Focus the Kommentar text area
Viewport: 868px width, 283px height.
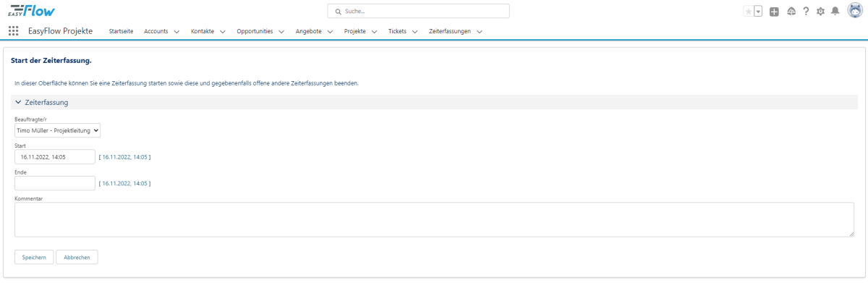click(435, 219)
